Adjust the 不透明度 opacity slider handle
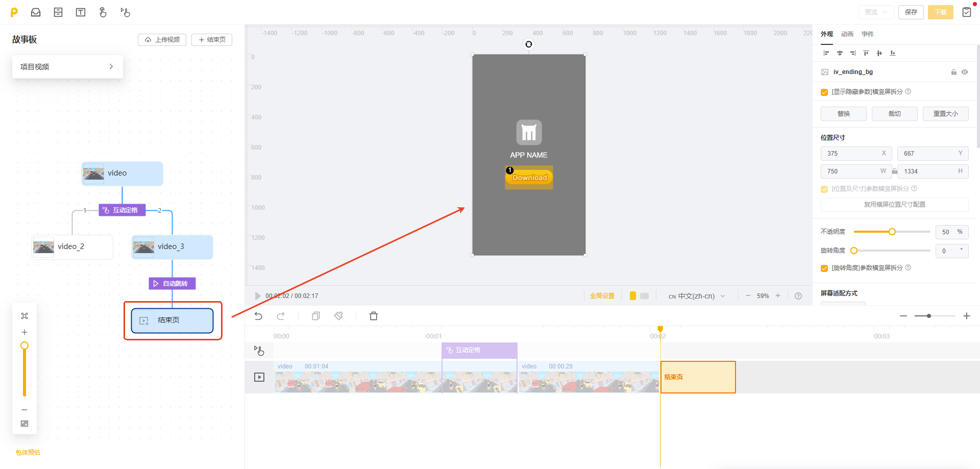The image size is (980, 469). coord(892,232)
